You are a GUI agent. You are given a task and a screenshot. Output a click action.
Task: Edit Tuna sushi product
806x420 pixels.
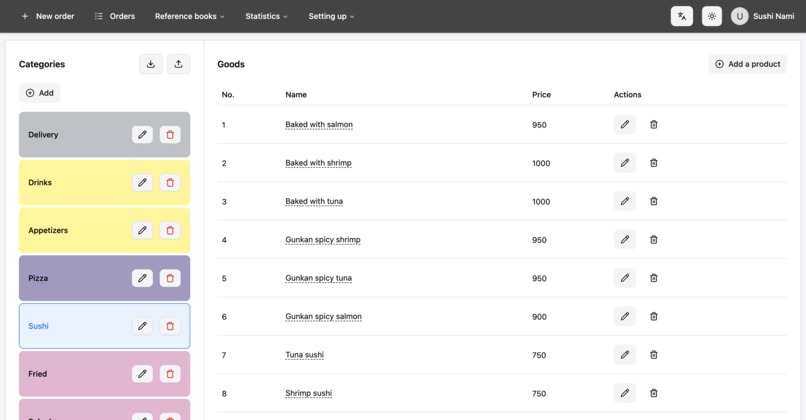pos(625,355)
